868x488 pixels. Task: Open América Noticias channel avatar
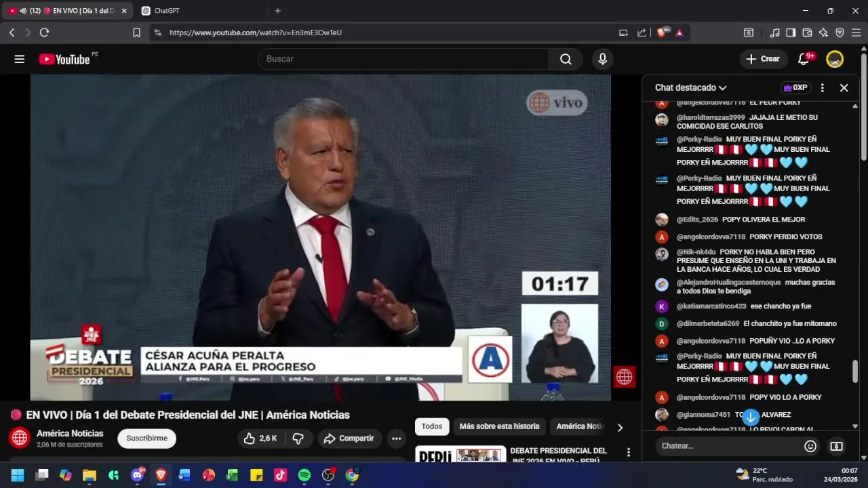tap(20, 438)
